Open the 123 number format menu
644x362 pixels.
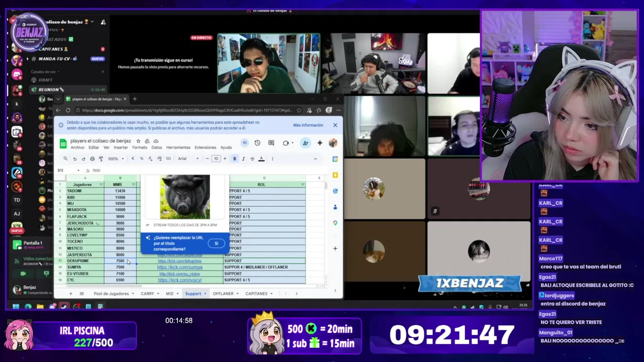[168, 159]
